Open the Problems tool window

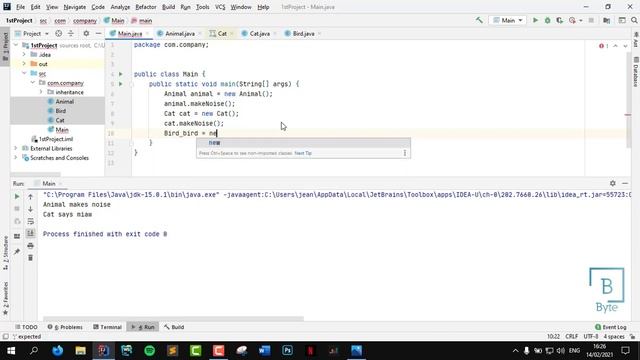coord(65,327)
